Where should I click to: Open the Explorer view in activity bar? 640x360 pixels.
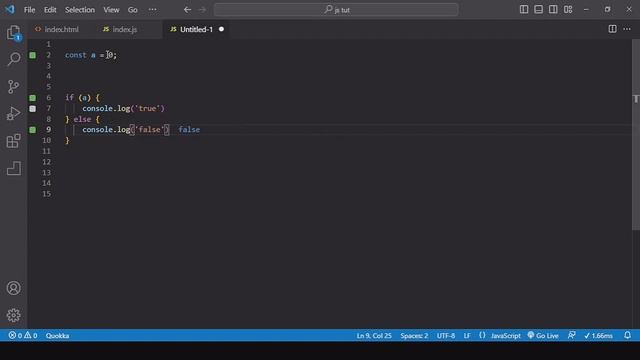13,33
